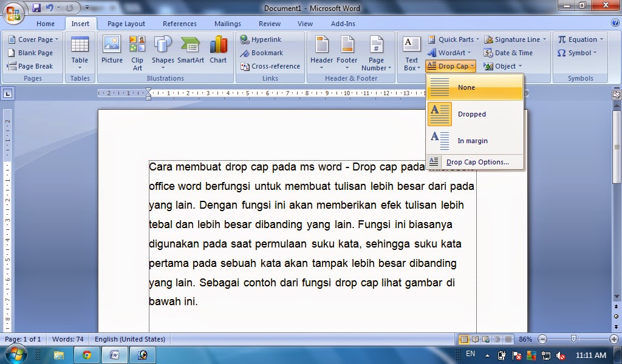Open the zoom level dialog showing 86%

tap(524, 339)
